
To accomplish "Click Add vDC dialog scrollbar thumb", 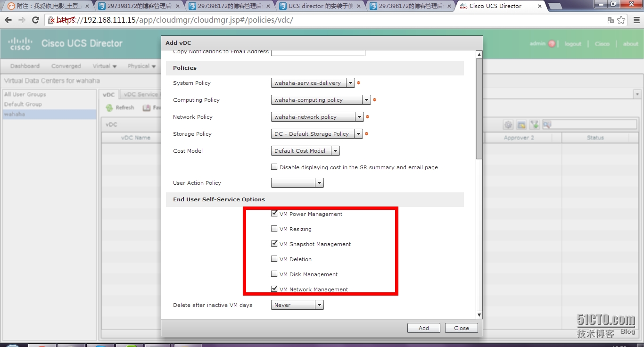I will (x=479, y=109).
